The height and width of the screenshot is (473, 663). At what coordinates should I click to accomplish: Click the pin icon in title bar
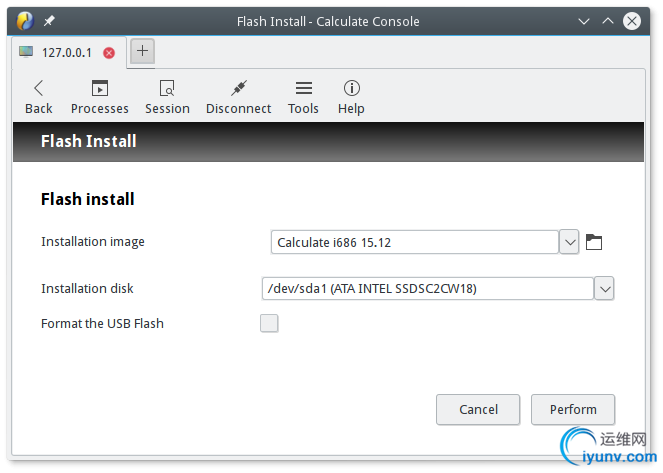50,21
